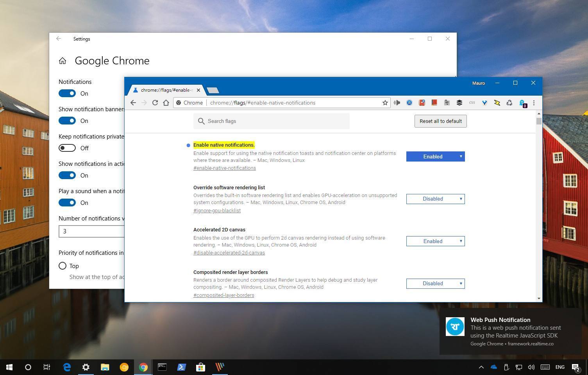This screenshot has height=375, width=588.
Task: Open Windows Start menu
Action: coord(9,367)
